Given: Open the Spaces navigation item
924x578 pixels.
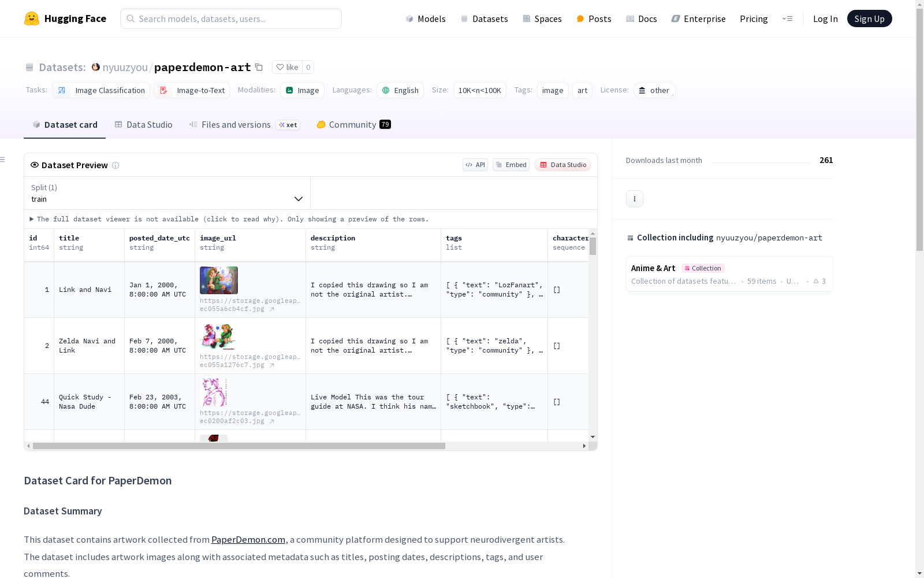Looking at the screenshot, I should (x=542, y=18).
